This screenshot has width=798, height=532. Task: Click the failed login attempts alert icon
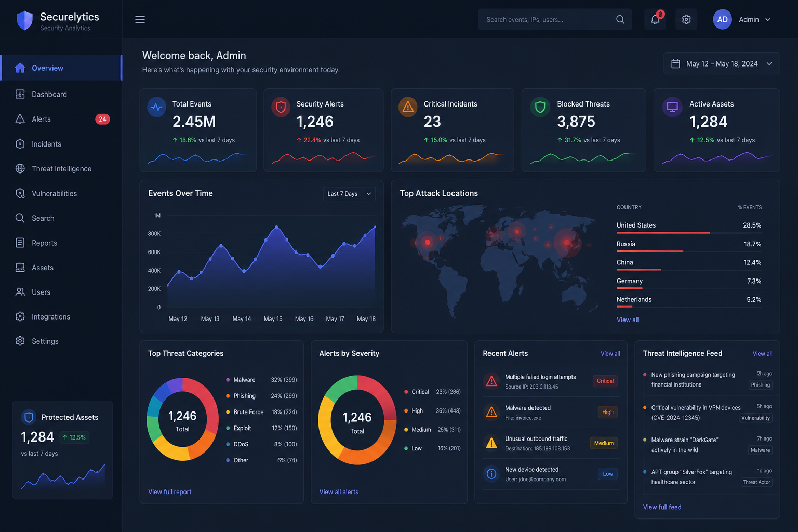click(x=491, y=381)
